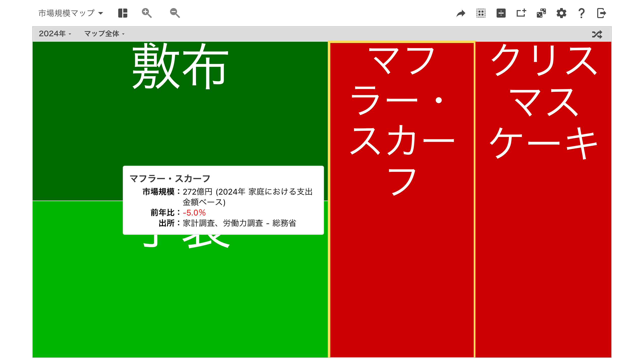Click the -5.0% year-over-year value
The image size is (644, 362).
tap(194, 213)
